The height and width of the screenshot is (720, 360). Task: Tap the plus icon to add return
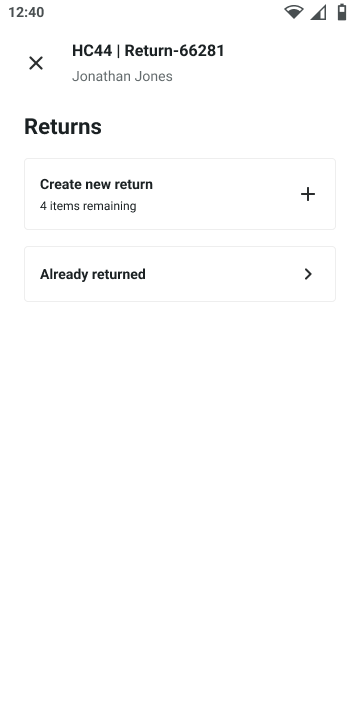(x=308, y=194)
